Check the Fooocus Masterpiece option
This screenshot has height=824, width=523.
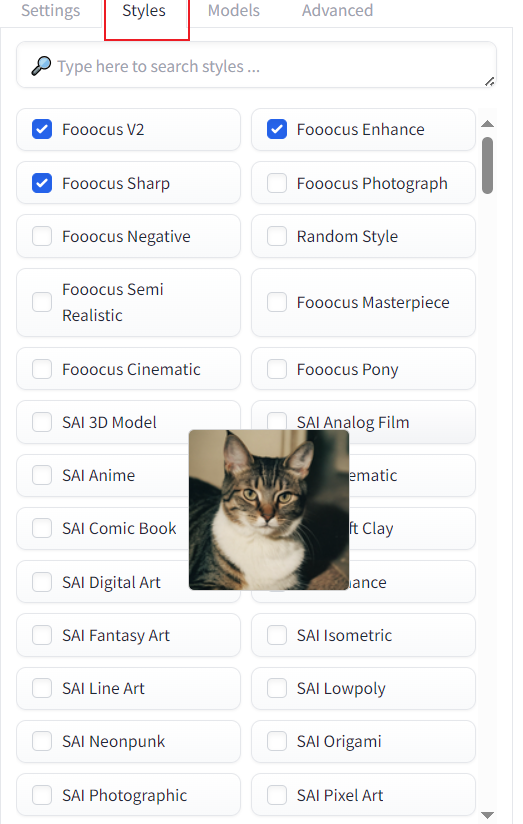click(277, 302)
